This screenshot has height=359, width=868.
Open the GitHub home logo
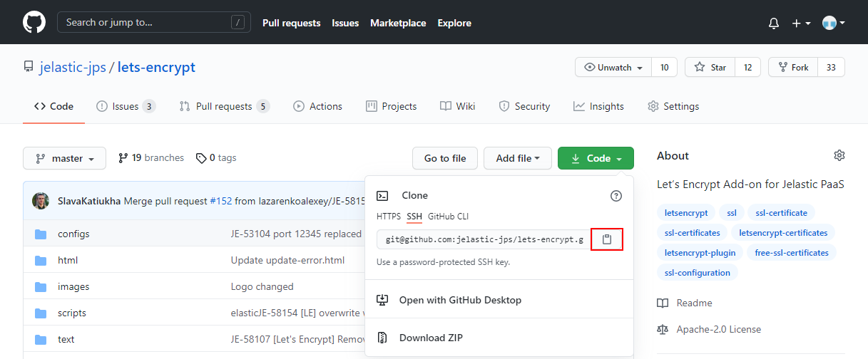(x=34, y=22)
